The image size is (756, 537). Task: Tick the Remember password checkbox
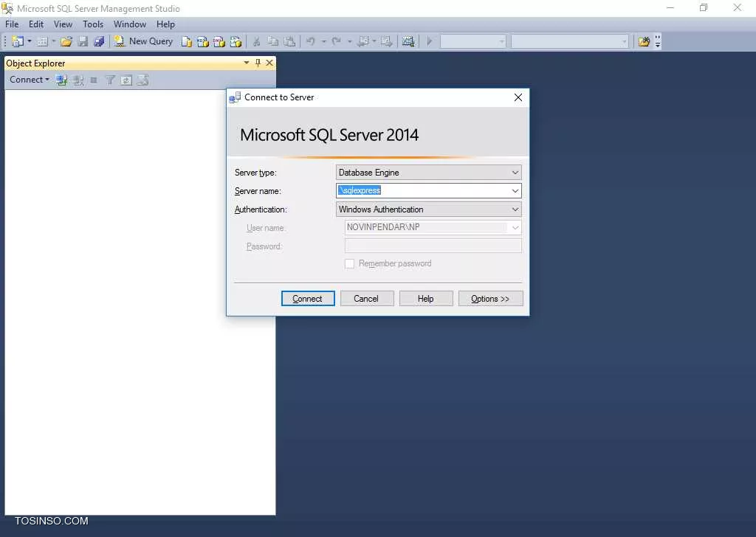click(349, 263)
